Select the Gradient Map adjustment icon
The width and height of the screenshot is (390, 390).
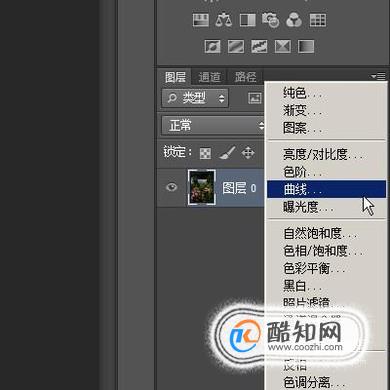click(306, 47)
